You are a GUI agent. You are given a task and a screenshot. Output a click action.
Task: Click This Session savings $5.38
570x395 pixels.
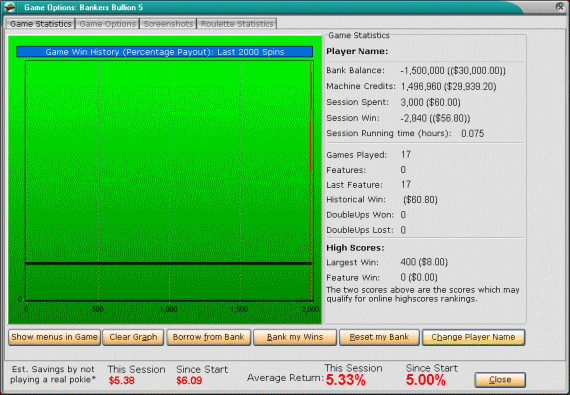121,381
